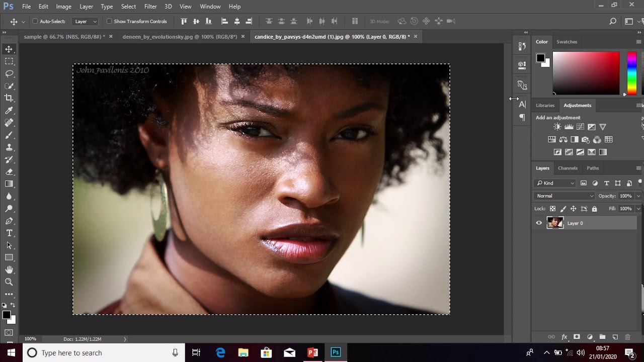Select the Eyedropper tool
The image size is (644, 362).
(9, 111)
